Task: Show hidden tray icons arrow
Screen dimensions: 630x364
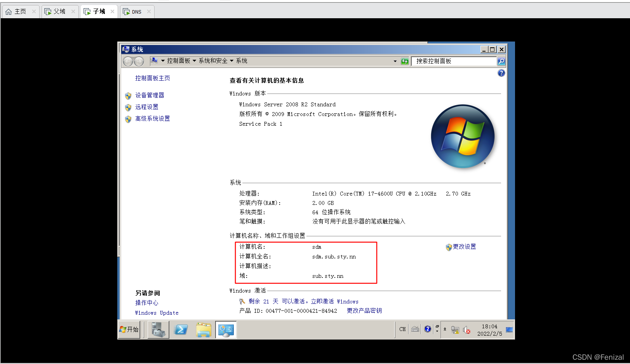Action: pyautogui.click(x=445, y=329)
